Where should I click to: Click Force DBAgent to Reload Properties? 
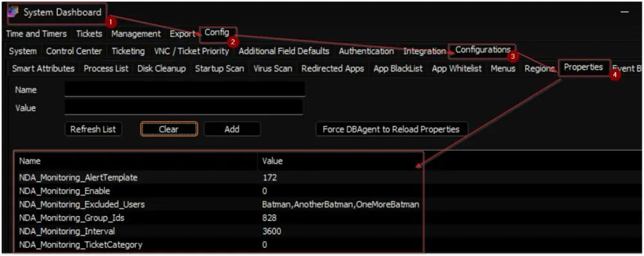[x=391, y=129]
